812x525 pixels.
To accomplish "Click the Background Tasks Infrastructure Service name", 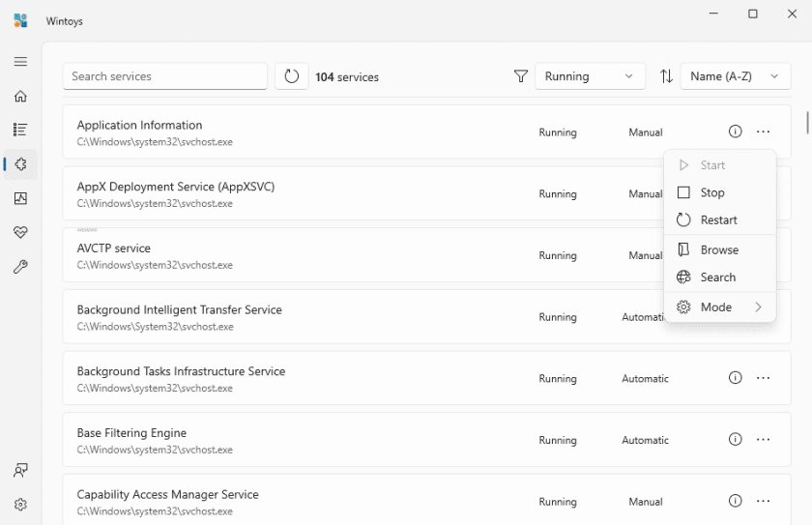I will [x=181, y=371].
